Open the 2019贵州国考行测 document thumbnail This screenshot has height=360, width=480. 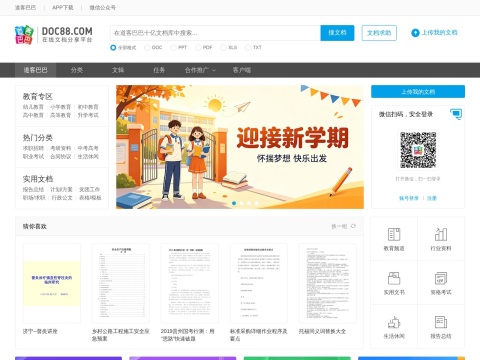(190, 283)
